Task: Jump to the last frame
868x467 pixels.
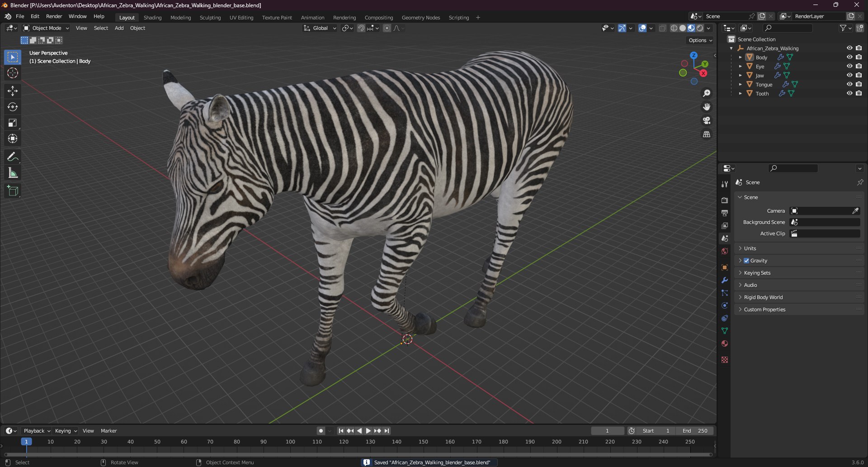Action: [387, 431]
